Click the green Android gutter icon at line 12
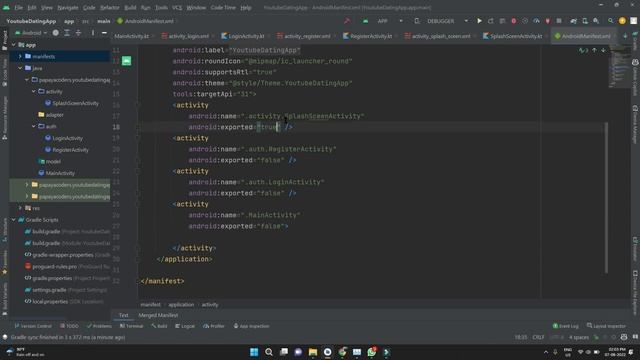Image resolution: width=640 pixels, height=360 pixels. click(x=127, y=61)
